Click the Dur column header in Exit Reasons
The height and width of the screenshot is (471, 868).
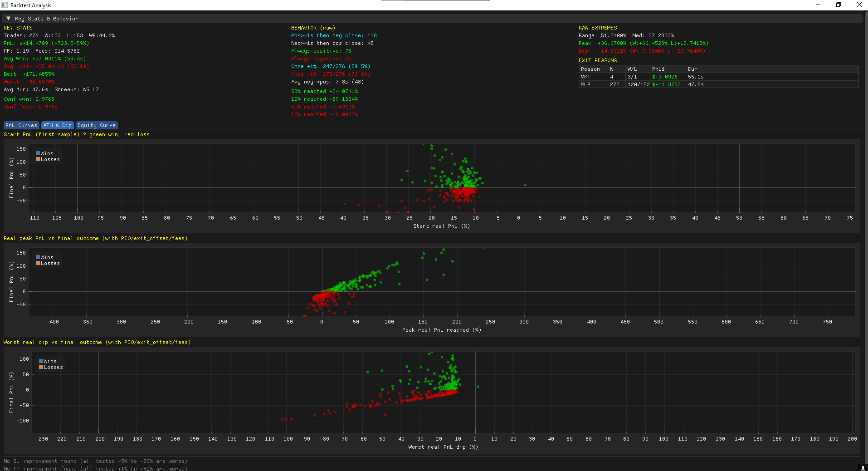tap(692, 69)
